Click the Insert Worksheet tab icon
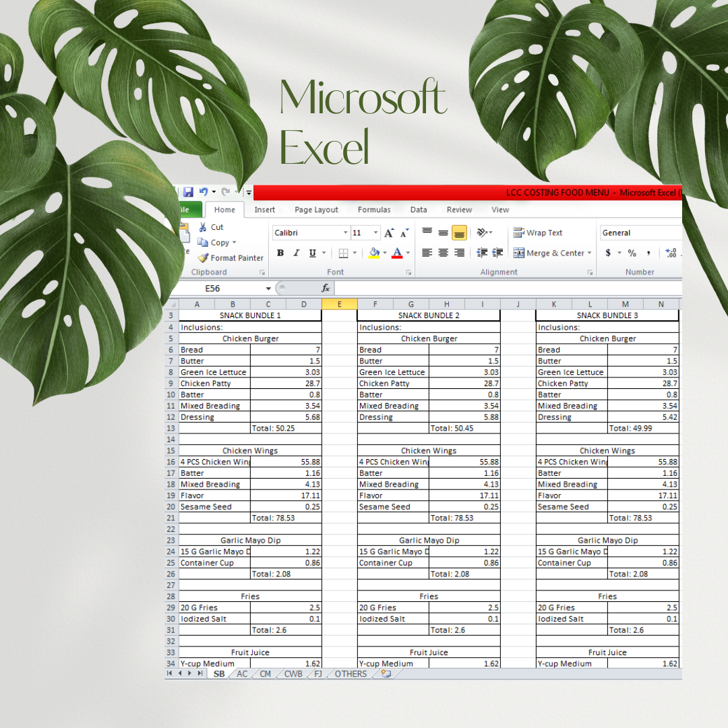 [386, 673]
